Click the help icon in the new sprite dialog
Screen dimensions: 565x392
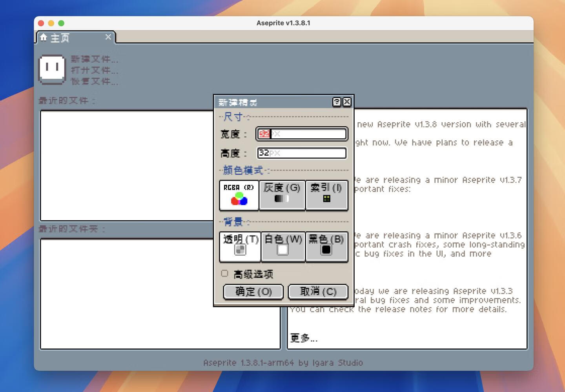click(x=337, y=102)
